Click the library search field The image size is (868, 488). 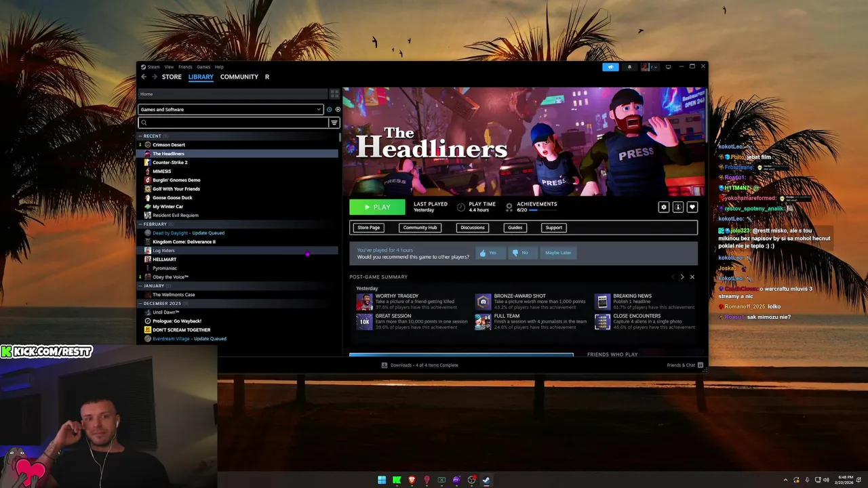pos(233,123)
